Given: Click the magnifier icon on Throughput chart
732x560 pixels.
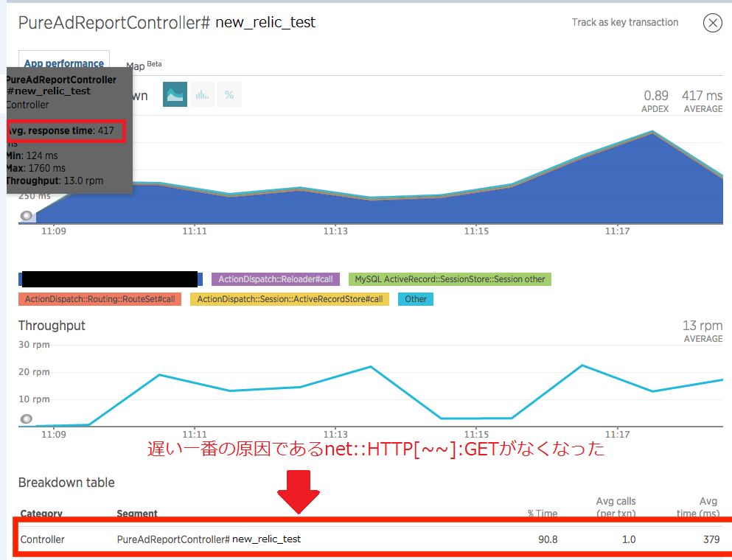Looking at the screenshot, I should click(x=27, y=419).
